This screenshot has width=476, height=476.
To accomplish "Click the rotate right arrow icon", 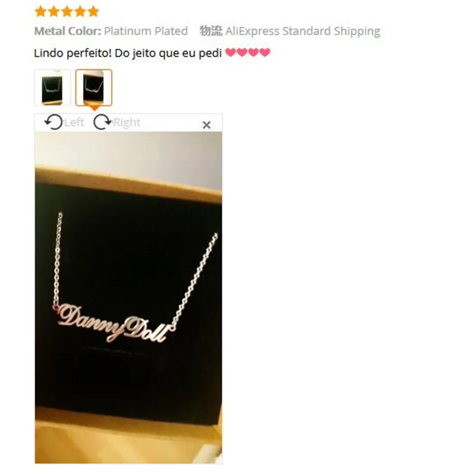I will [x=102, y=122].
